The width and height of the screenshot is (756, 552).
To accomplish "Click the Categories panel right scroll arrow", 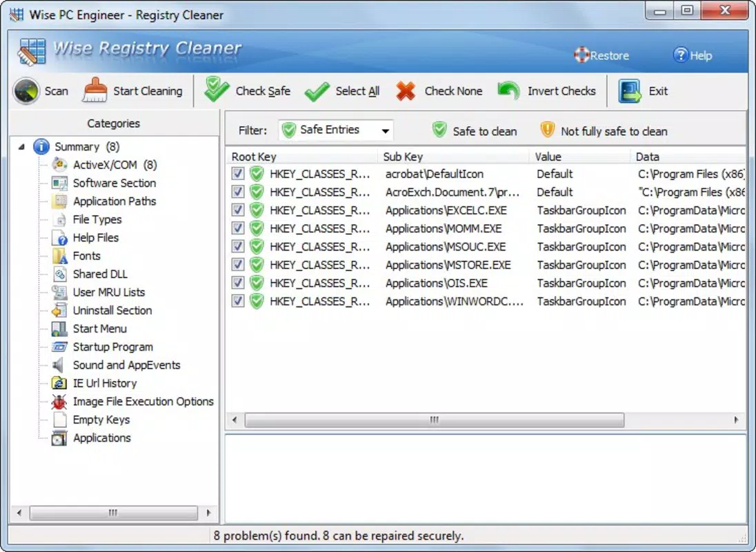I will (x=208, y=513).
